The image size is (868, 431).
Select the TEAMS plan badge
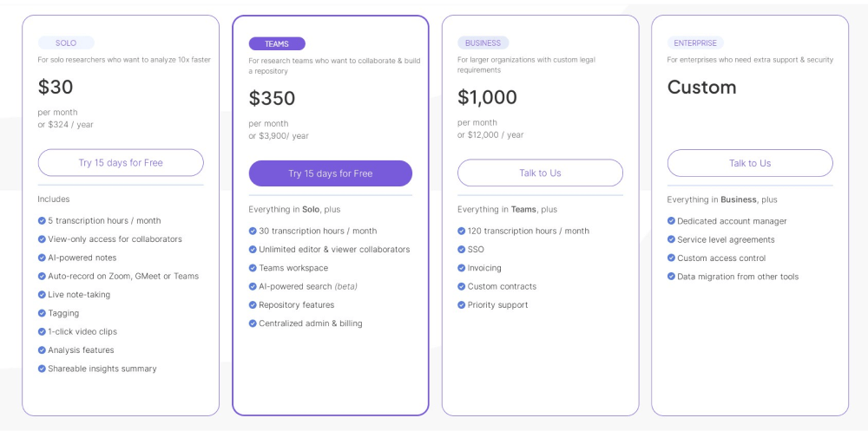point(277,43)
